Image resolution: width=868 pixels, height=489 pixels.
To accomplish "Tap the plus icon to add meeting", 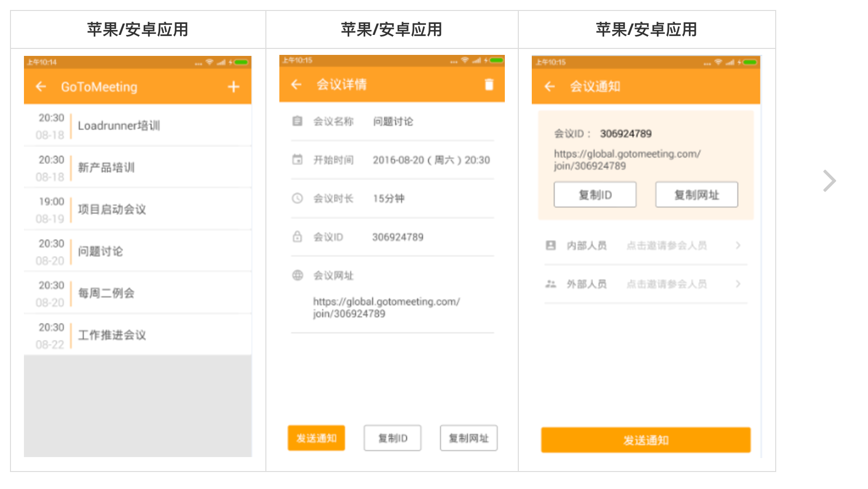I will 233,87.
